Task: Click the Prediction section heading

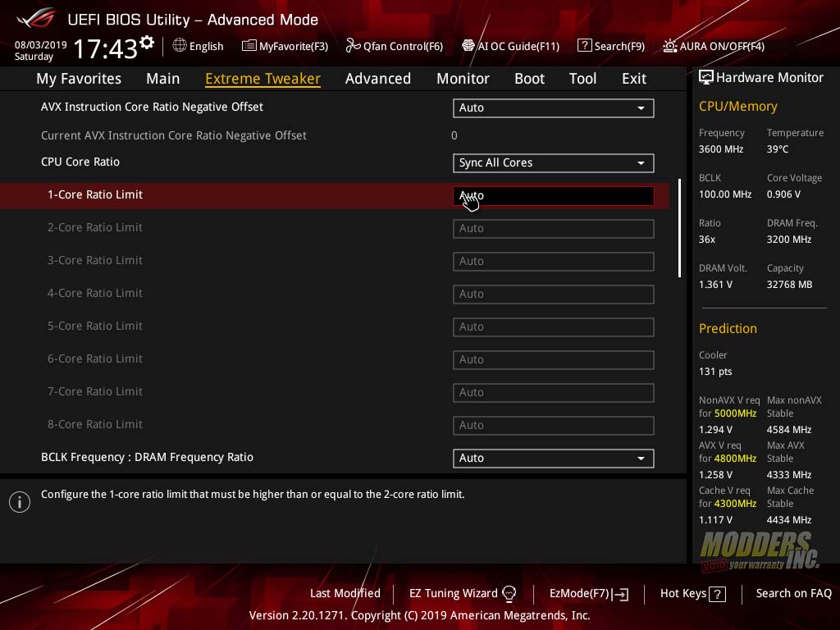Action: pos(728,328)
